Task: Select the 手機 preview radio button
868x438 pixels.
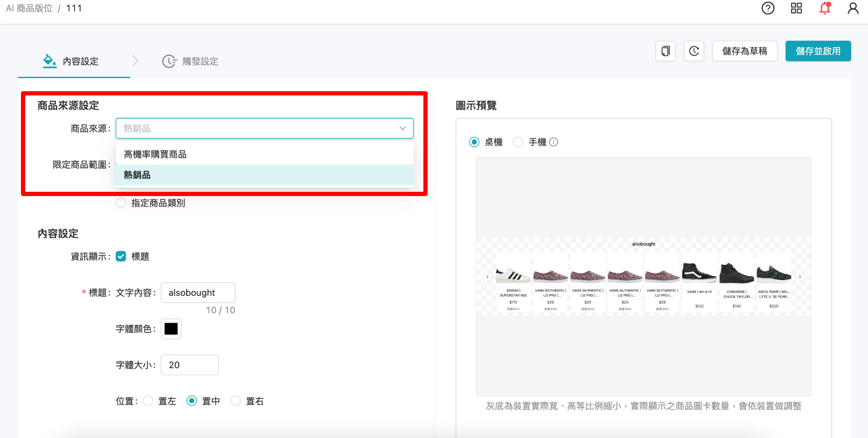Action: [x=518, y=142]
